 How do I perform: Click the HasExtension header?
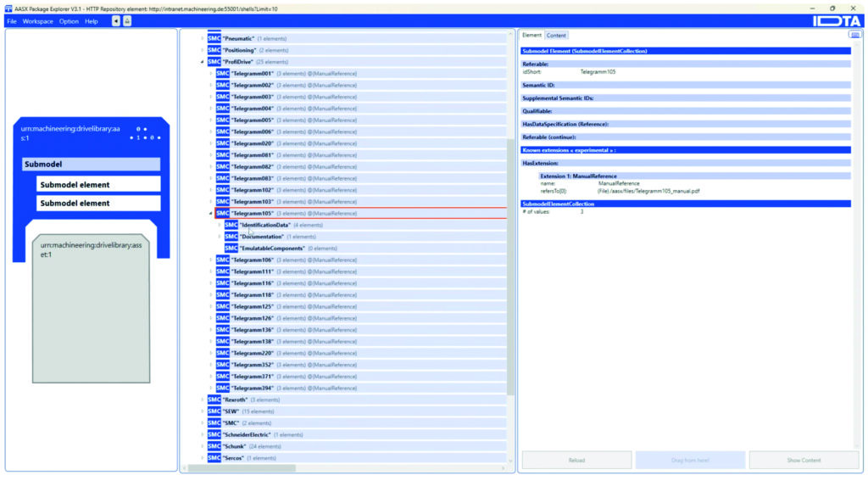685,163
